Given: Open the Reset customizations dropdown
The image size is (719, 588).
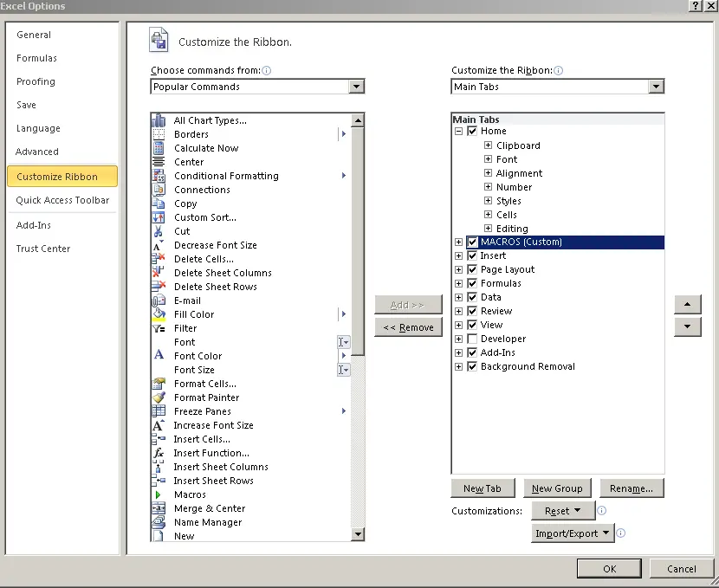Looking at the screenshot, I should click(563, 511).
